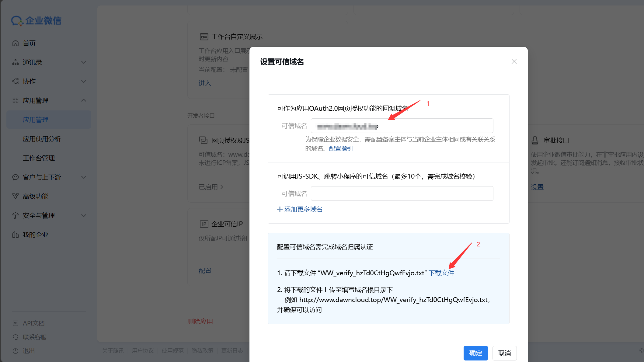The height and width of the screenshot is (362, 644).
Task: Click the 退出 power icon
Action: pos(16,351)
